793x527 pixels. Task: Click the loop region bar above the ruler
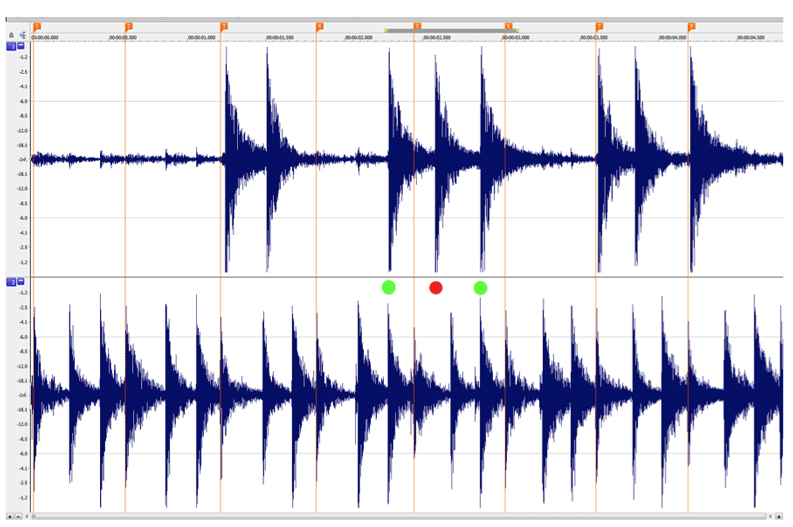point(450,30)
